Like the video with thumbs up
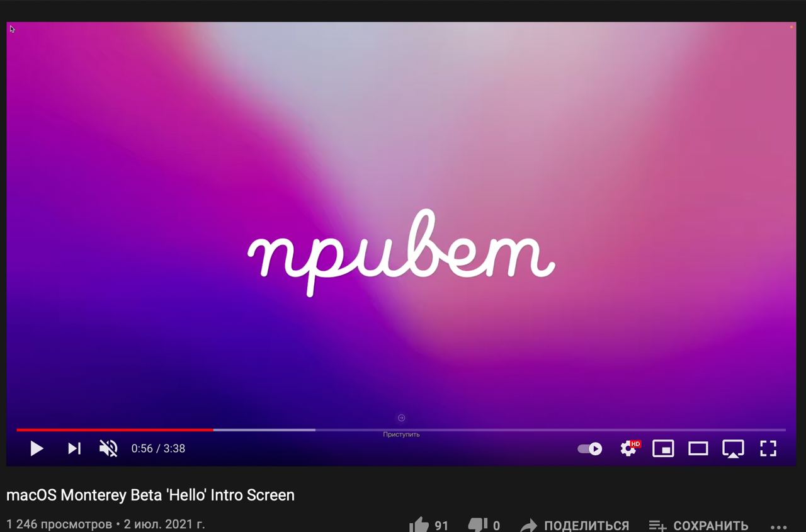 tap(429, 525)
